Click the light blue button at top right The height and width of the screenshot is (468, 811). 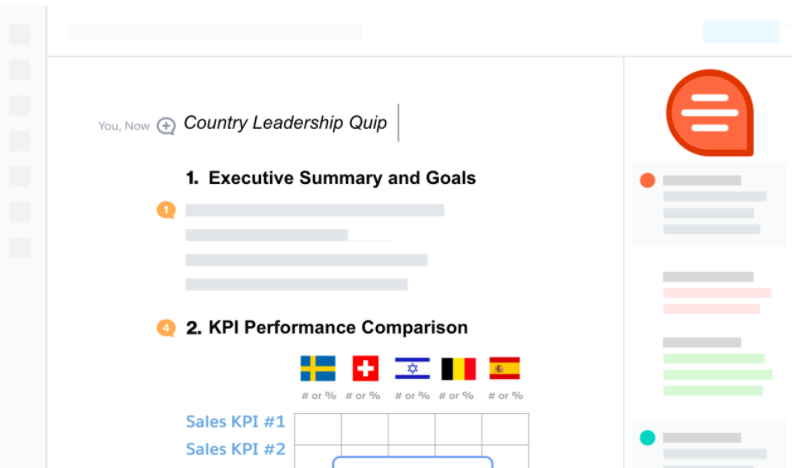[x=740, y=32]
